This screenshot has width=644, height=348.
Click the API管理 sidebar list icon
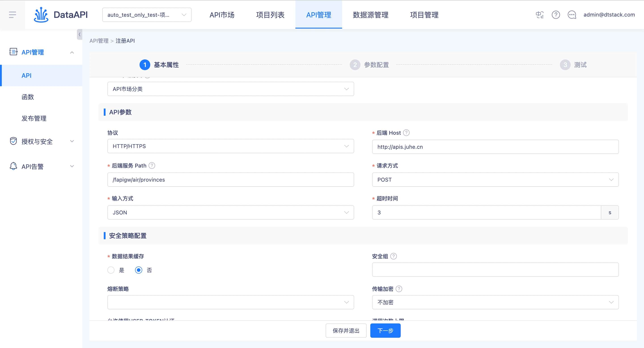click(13, 52)
